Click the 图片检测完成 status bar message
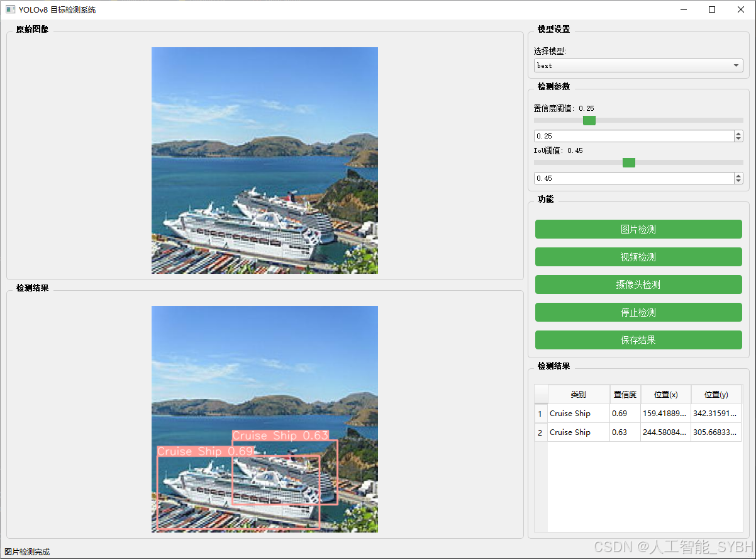 (27, 552)
